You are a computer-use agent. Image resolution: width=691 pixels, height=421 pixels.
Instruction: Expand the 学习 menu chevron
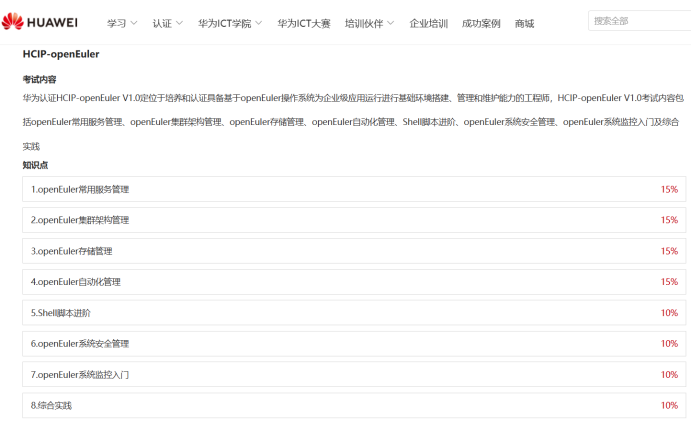coord(134,23)
